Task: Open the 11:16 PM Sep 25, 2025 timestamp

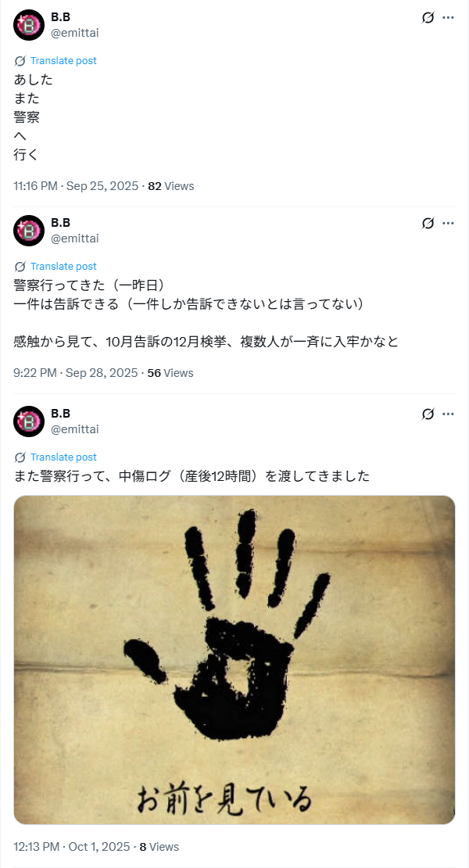Action: coord(76,186)
